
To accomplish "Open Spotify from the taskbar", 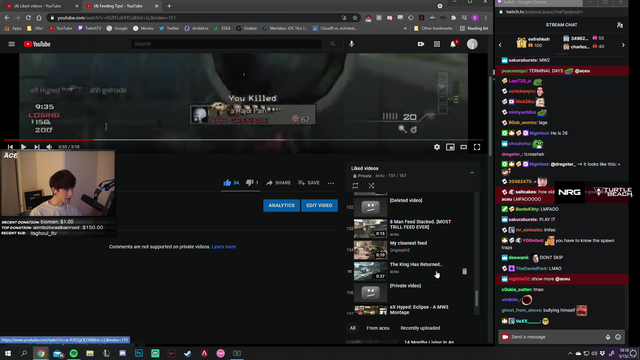I will click(73, 353).
